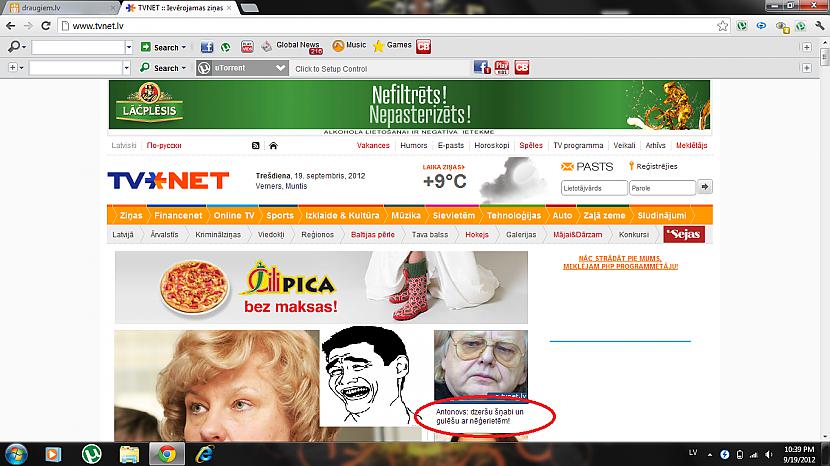Click the uTorrent icon next to Facebook in toolbar

pos(226,47)
